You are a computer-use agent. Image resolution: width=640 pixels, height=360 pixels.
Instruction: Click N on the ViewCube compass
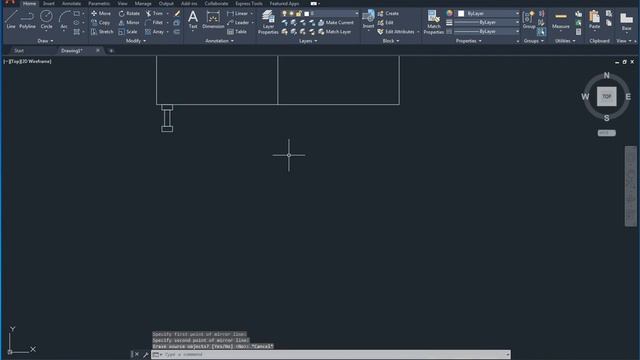(x=607, y=75)
